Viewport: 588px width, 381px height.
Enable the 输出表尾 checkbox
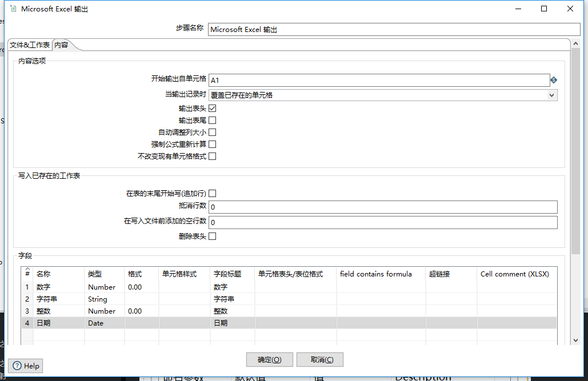[x=212, y=121]
